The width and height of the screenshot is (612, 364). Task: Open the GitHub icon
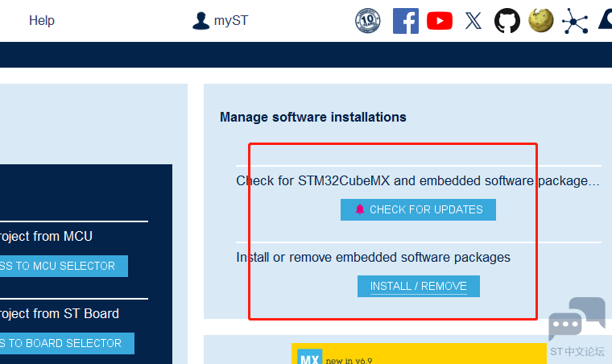coord(507,21)
